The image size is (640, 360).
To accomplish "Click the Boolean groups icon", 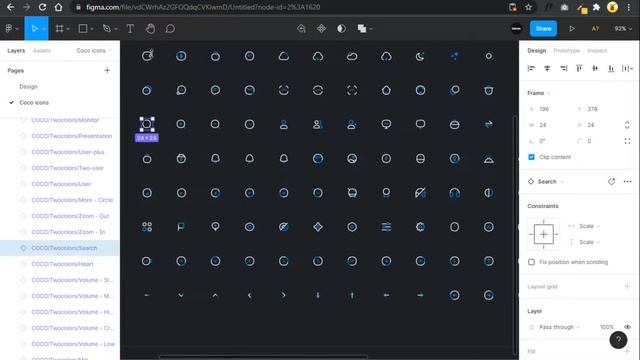I will point(362,29).
